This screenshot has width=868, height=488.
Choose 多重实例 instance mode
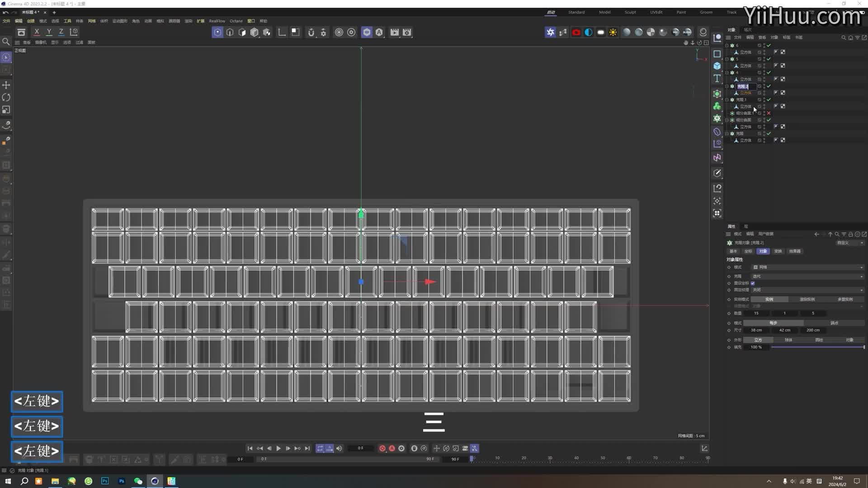[x=845, y=300]
